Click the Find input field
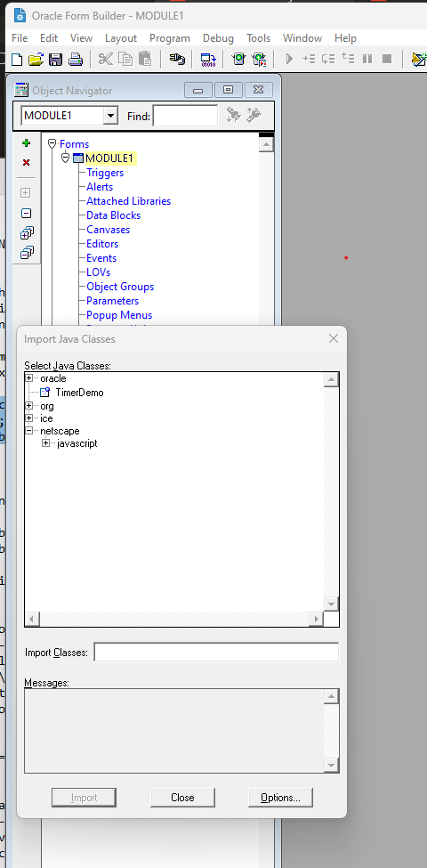Viewport: 427px width, 868px height. pyautogui.click(x=185, y=116)
